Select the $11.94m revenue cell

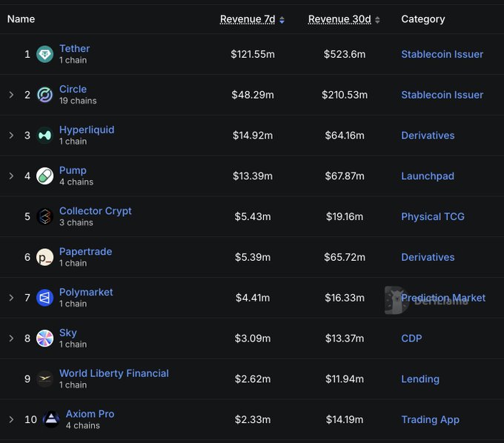pos(345,379)
